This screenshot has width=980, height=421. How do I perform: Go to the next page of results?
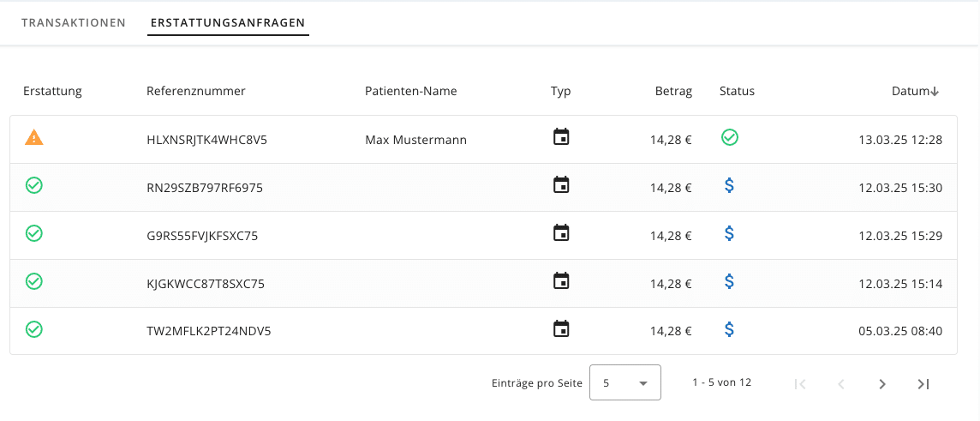click(882, 384)
